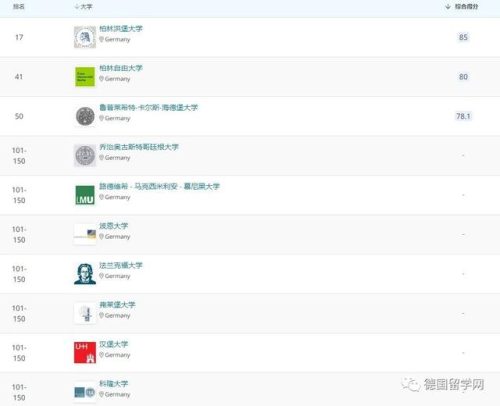Open the 法兰克福大学 link
Viewport: 500px width, 406px height.
tap(121, 265)
